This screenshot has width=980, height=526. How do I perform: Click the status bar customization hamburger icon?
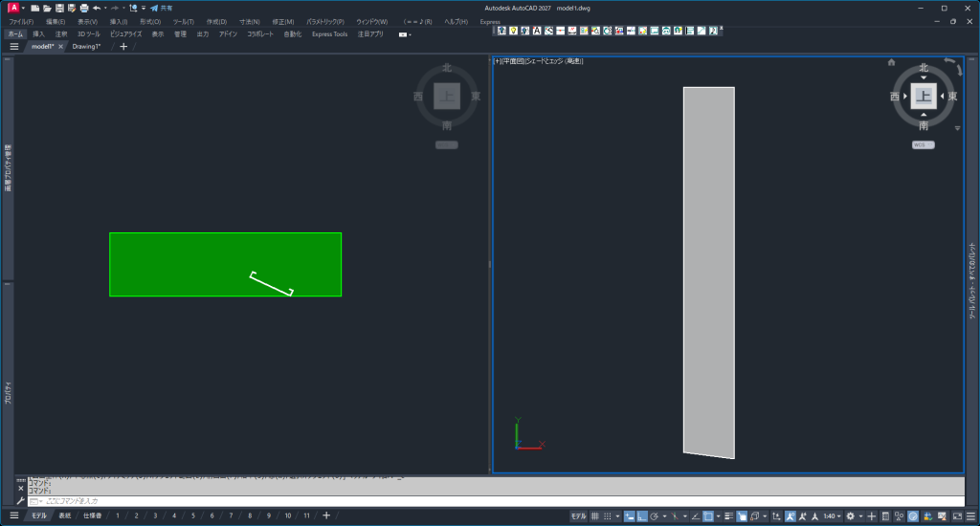tap(969, 516)
